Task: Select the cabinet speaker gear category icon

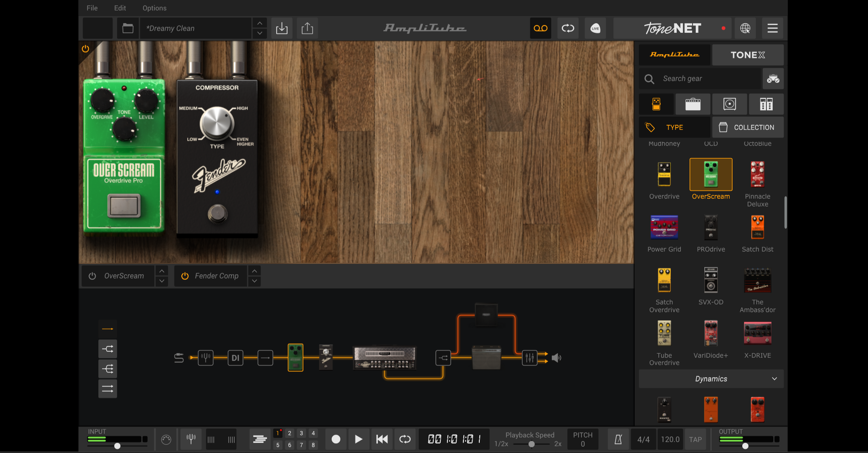Action: [x=729, y=104]
